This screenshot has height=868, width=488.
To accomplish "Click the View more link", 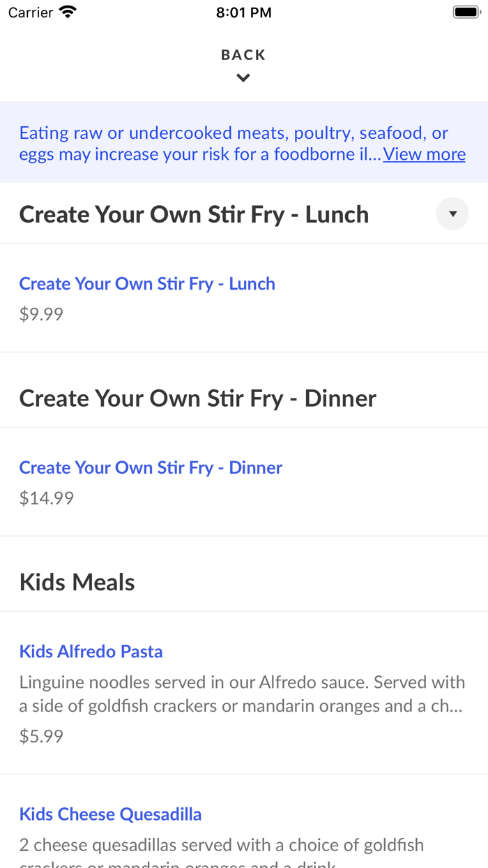I will 424,154.
